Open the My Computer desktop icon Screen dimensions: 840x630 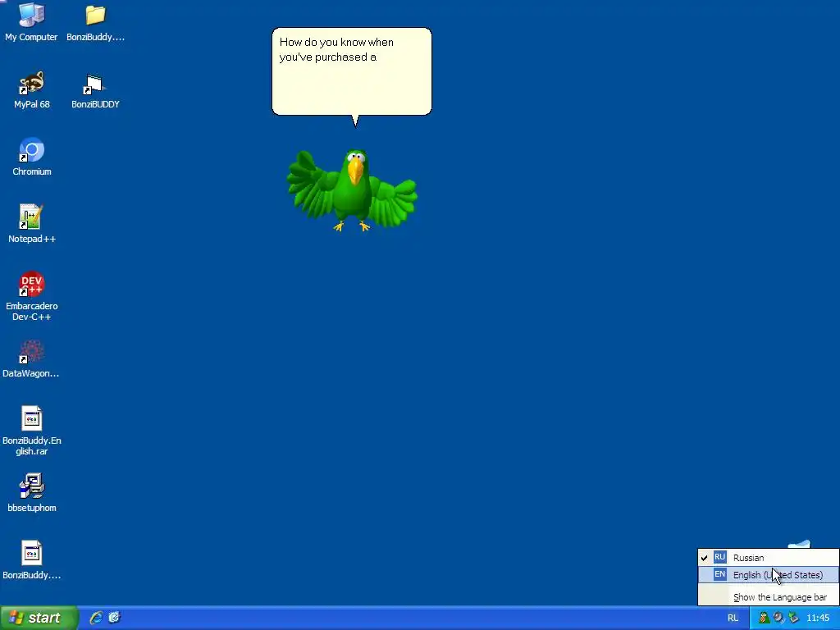[x=32, y=21]
